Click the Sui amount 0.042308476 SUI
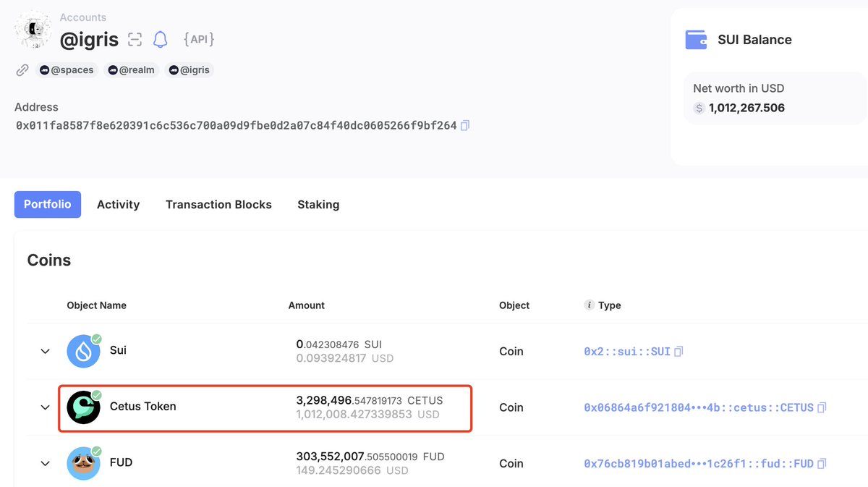Screen dimensions: 868x487 339,344
